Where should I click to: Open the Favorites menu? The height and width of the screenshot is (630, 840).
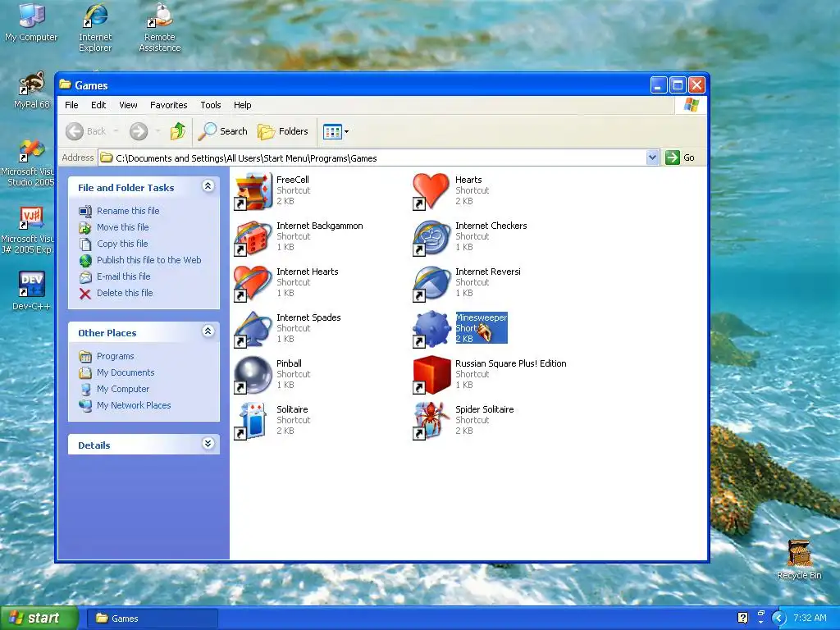click(169, 105)
